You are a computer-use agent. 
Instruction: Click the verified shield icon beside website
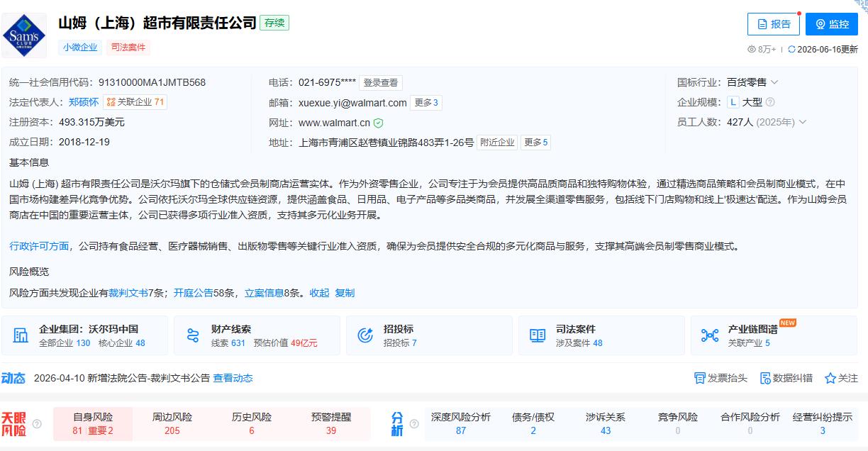(379, 123)
